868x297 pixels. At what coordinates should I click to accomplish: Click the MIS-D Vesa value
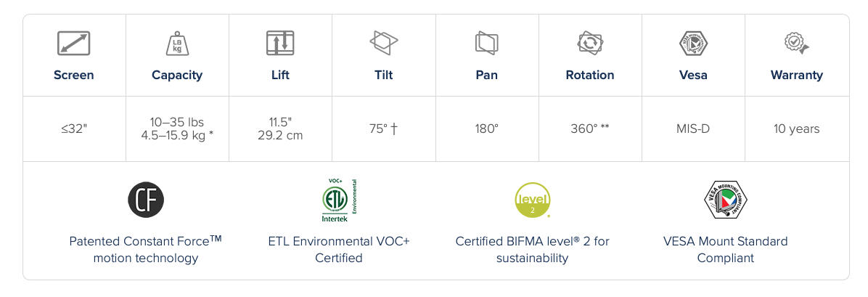click(x=693, y=129)
